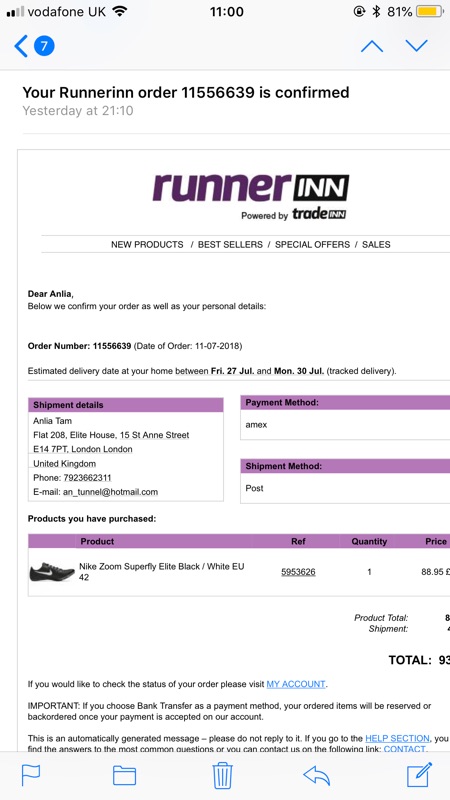450x800 pixels.
Task: Go to next message with down arrow
Action: [x=416, y=46]
